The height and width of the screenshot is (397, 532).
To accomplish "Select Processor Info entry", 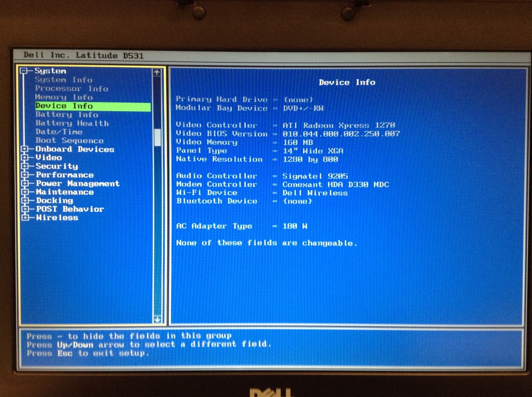I will click(x=71, y=88).
